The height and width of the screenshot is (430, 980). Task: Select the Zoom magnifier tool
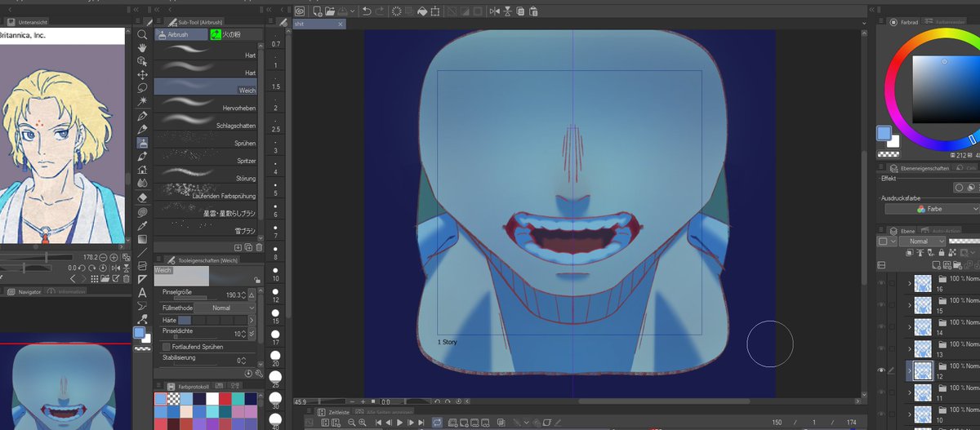click(x=142, y=35)
